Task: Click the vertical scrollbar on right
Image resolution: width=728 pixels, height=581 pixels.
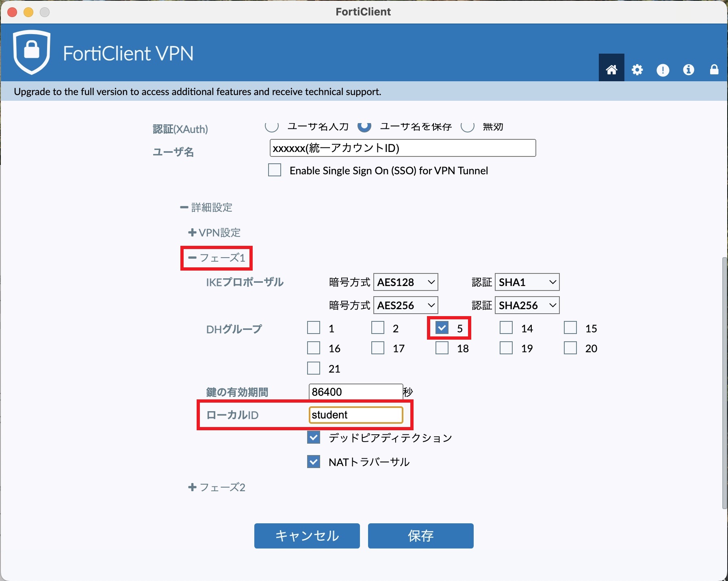Action: point(724,382)
